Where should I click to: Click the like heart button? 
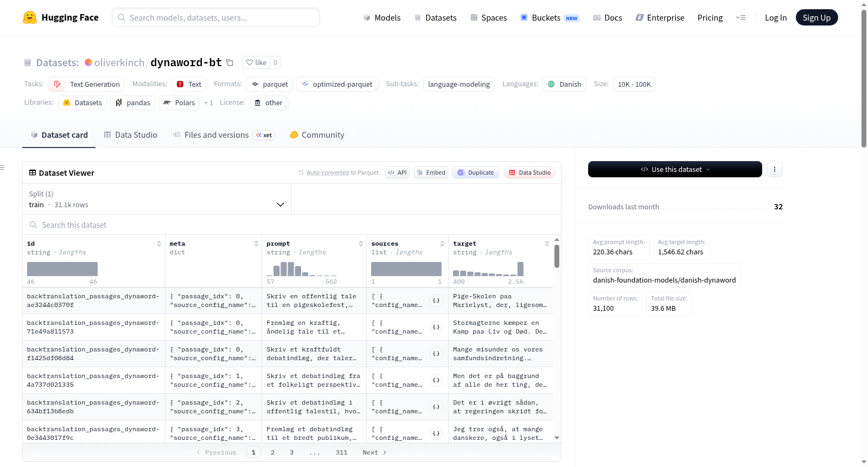256,62
